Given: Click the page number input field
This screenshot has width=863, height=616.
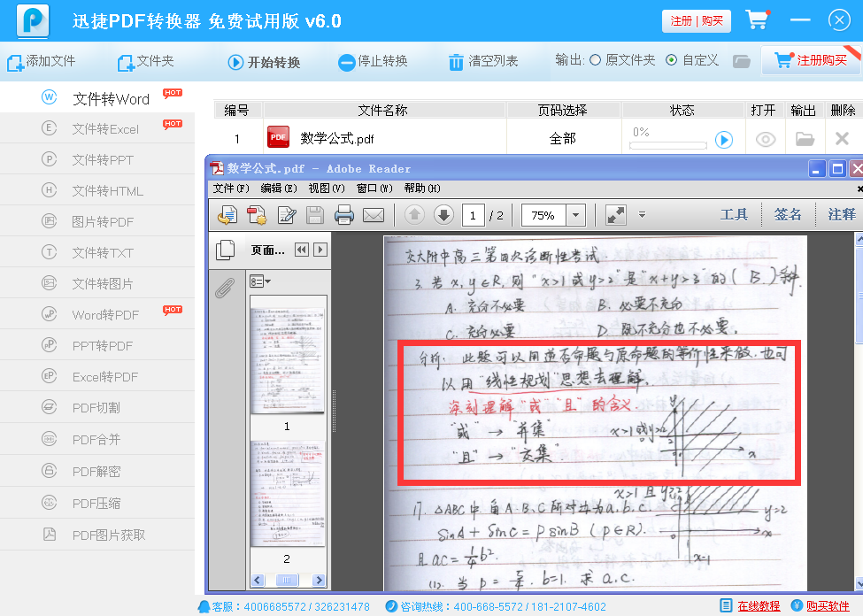Looking at the screenshot, I should coord(473,215).
